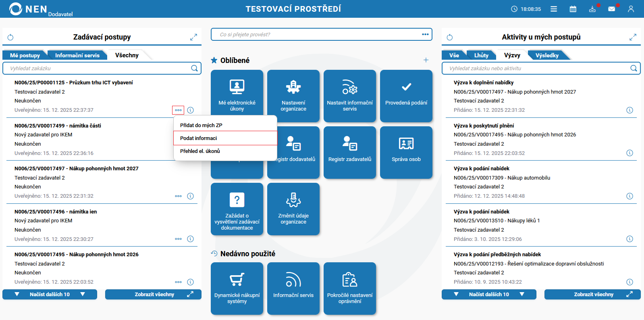Open Mé elektronické úkony tile
The width and height of the screenshot is (644, 320).
click(x=237, y=96)
